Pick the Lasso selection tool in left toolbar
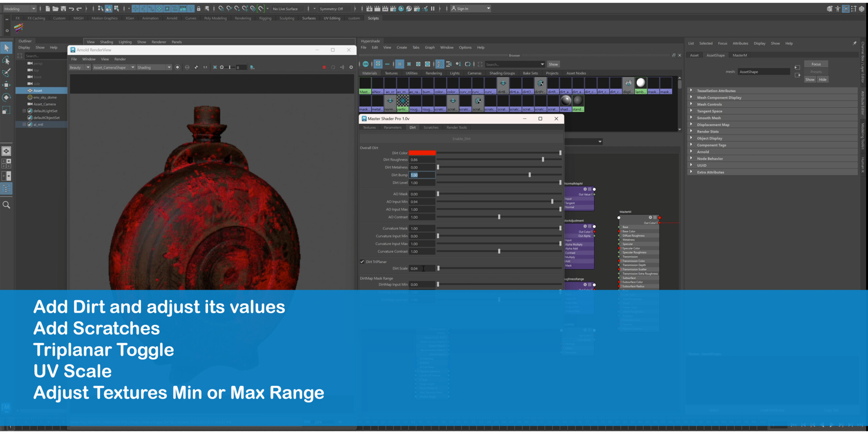 6,60
